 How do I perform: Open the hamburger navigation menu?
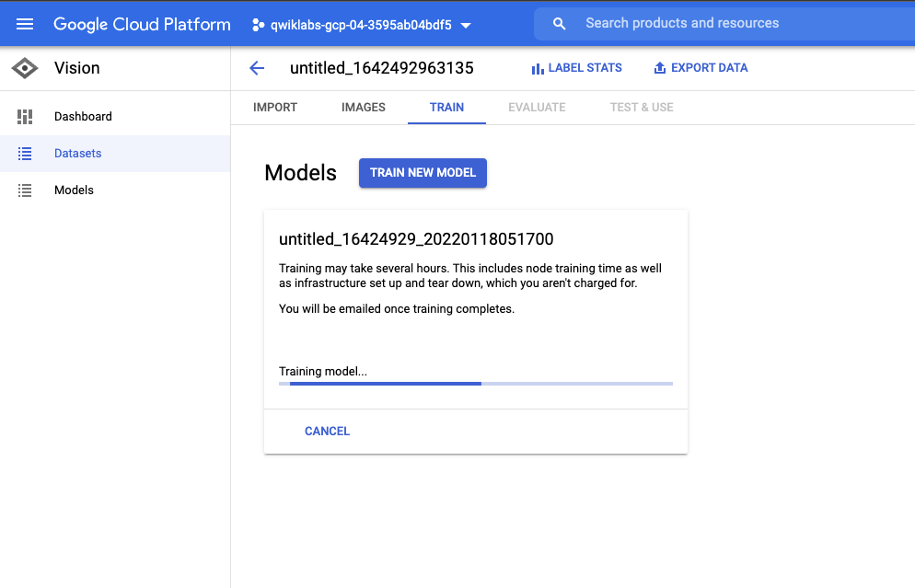point(25,24)
